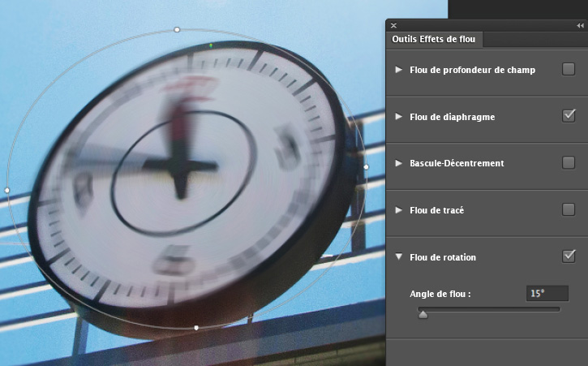Close the blur tools panel
This screenshot has width=588, height=366.
click(393, 25)
